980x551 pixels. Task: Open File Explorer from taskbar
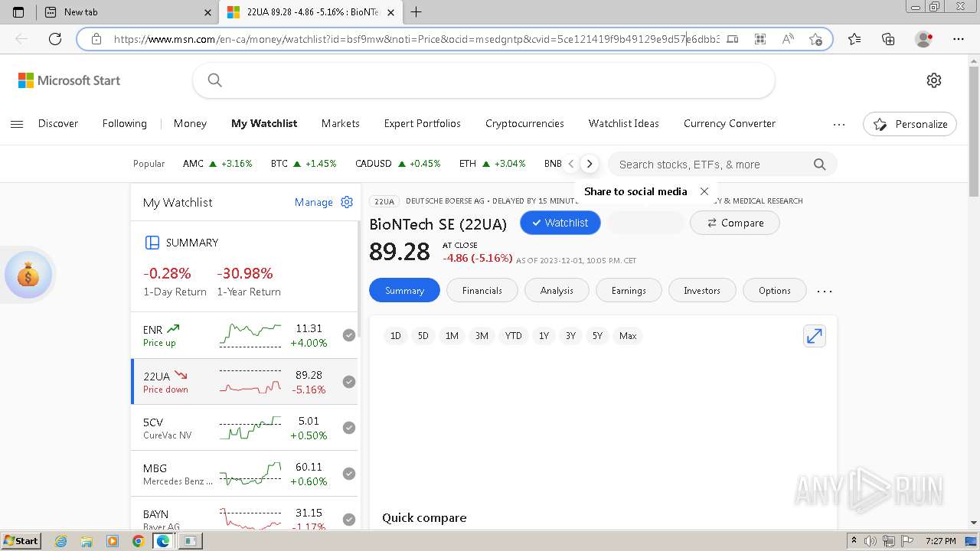coord(87,541)
